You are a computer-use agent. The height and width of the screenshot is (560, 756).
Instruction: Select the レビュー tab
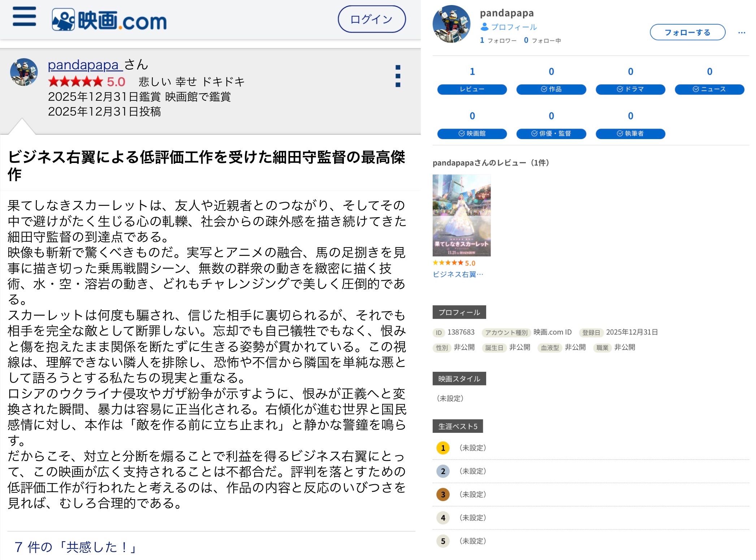click(472, 89)
